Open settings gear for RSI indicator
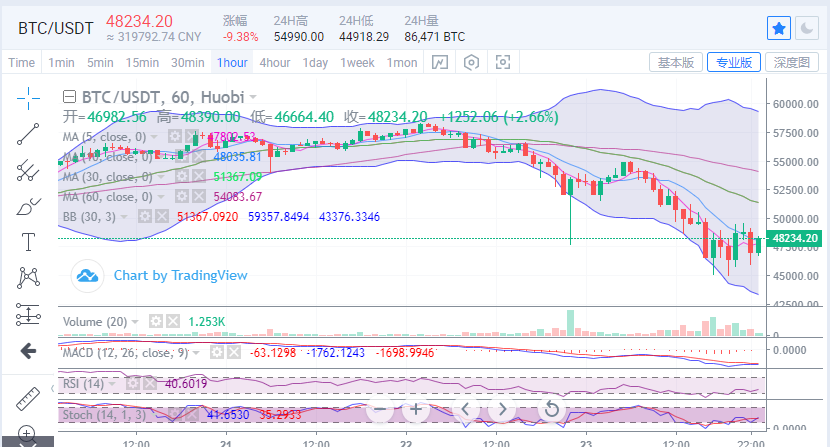The image size is (830, 447). 133,383
